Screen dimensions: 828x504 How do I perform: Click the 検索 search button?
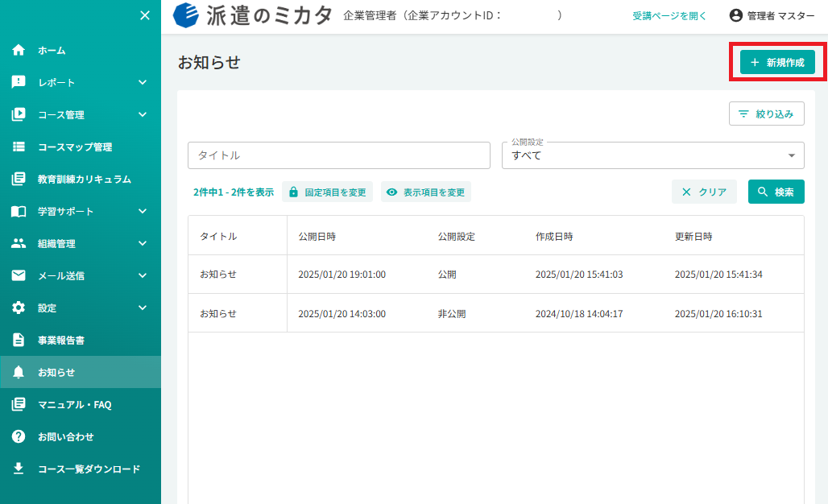tap(776, 192)
